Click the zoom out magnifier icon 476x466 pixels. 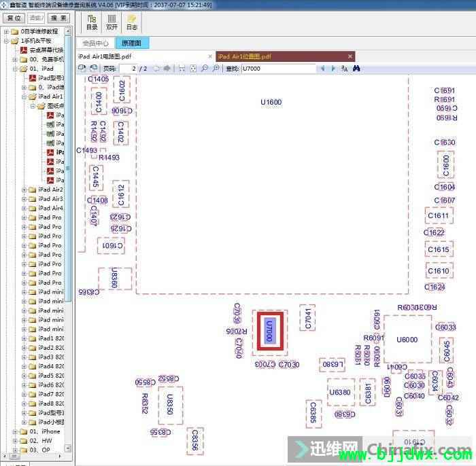205,69
